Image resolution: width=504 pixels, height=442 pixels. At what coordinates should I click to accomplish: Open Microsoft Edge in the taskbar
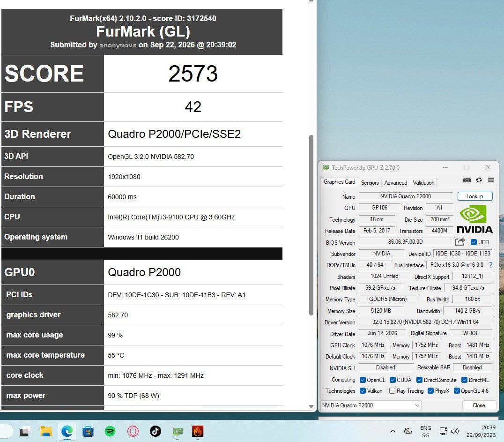(67, 431)
